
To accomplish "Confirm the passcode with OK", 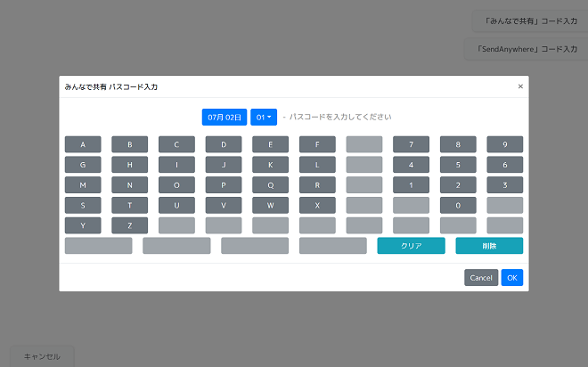I will (x=511, y=278).
